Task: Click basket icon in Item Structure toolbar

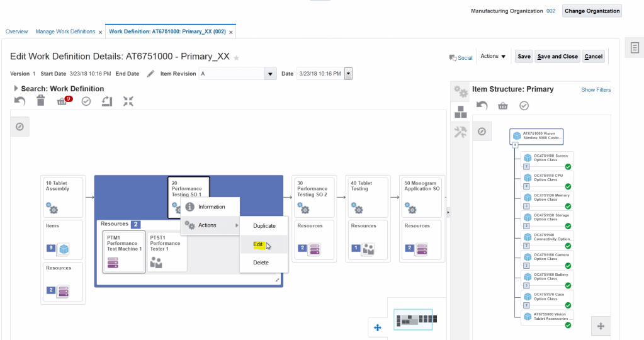Action: [502, 106]
